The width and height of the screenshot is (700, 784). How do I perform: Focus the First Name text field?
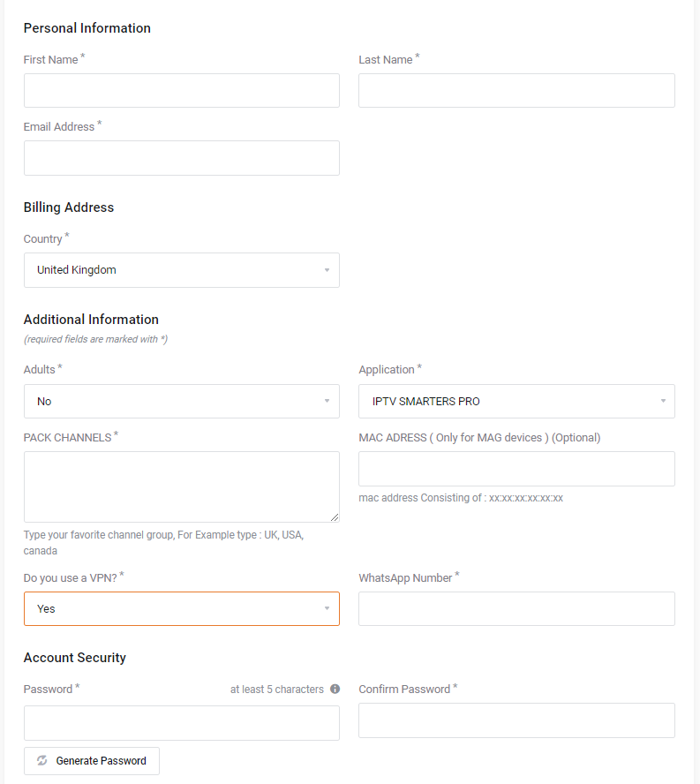181,91
